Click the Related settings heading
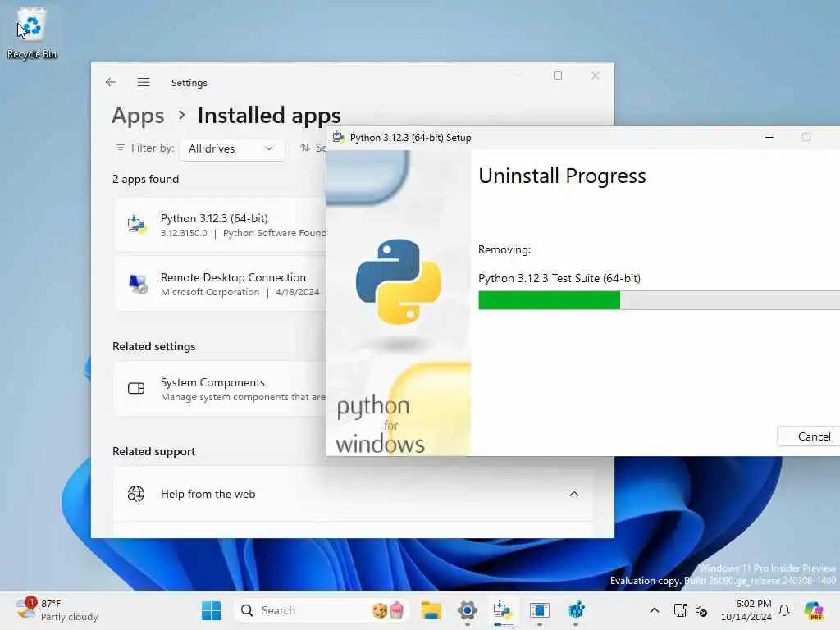840x630 pixels. [x=153, y=346]
